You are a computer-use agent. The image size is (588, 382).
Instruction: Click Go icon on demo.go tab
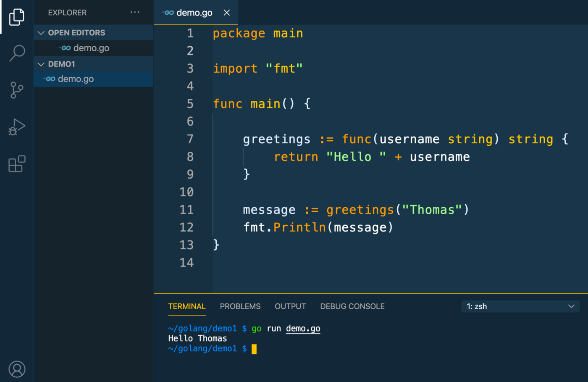168,13
